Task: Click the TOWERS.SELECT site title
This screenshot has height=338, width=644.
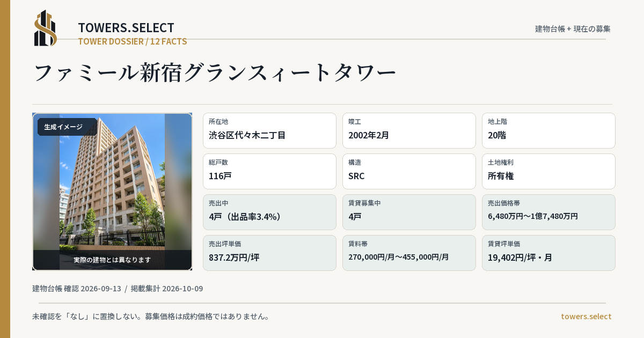Action: 126,27
